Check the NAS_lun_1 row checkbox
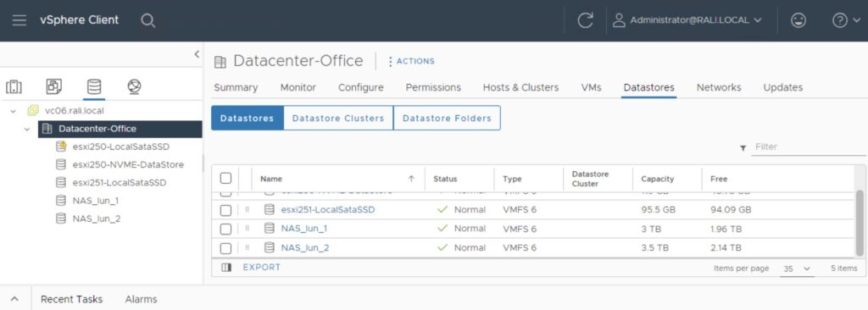The image size is (868, 310). pos(225,230)
